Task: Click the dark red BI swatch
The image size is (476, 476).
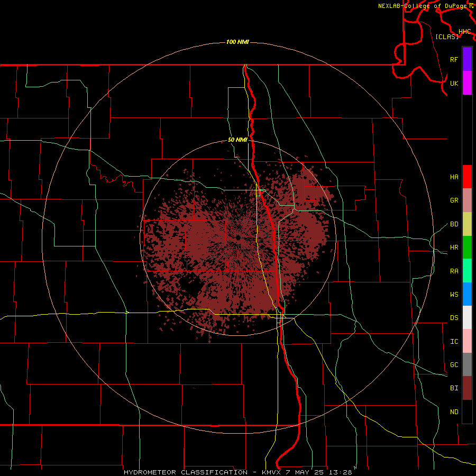Action: [467, 388]
